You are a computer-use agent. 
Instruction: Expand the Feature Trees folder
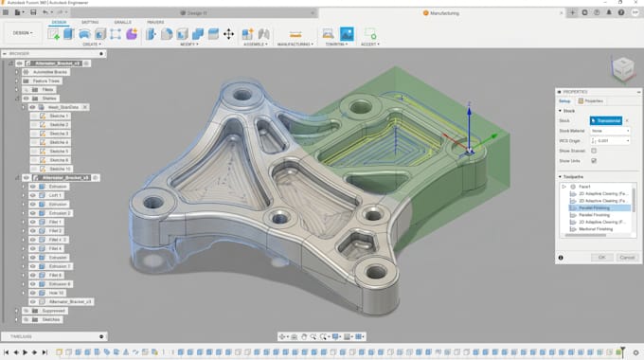tap(16, 81)
